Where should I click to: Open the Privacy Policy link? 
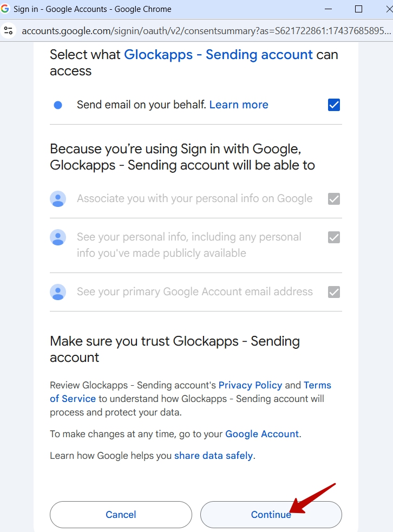click(x=250, y=385)
